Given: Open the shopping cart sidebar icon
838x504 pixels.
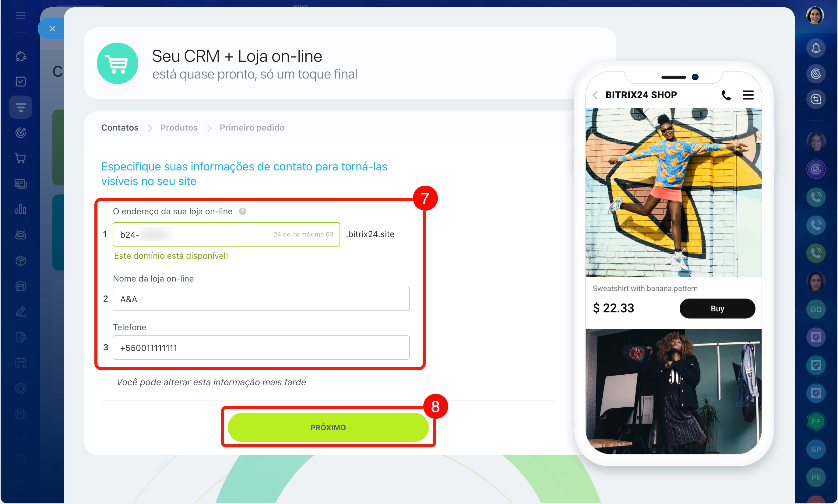Looking at the screenshot, I should (x=21, y=158).
